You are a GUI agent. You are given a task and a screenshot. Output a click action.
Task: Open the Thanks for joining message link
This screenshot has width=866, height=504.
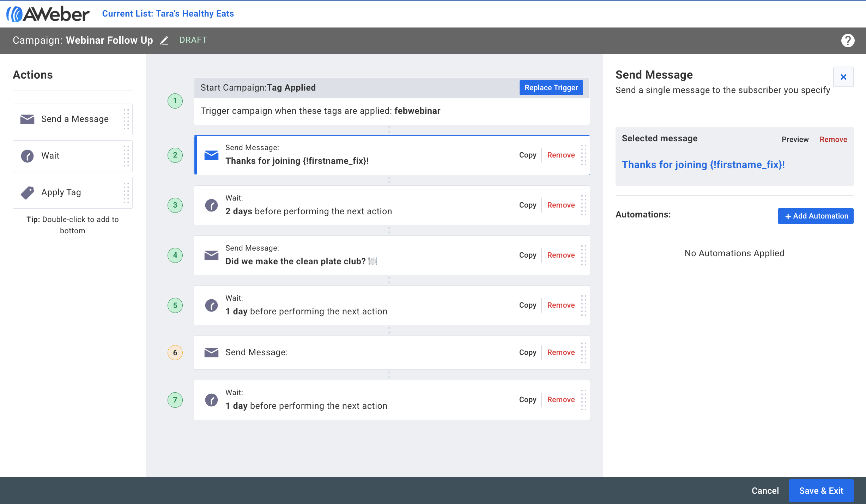[703, 165]
